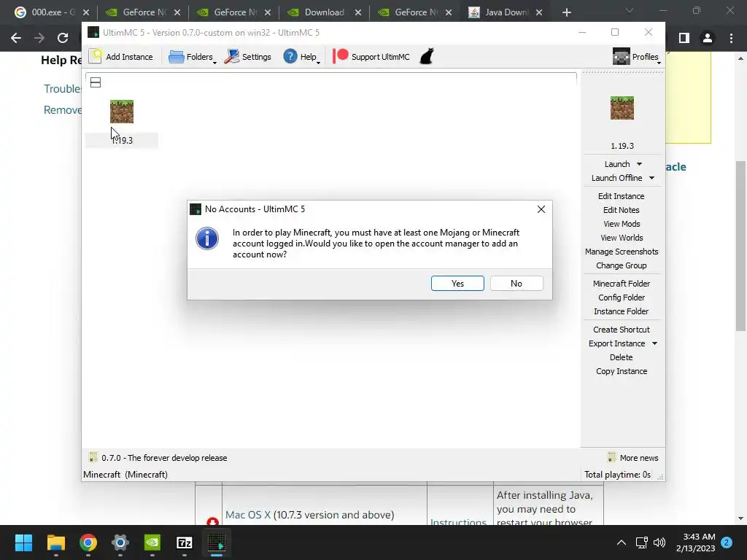Expand the Launch dropdown arrow
This screenshot has width=747, height=560.
pyautogui.click(x=639, y=164)
